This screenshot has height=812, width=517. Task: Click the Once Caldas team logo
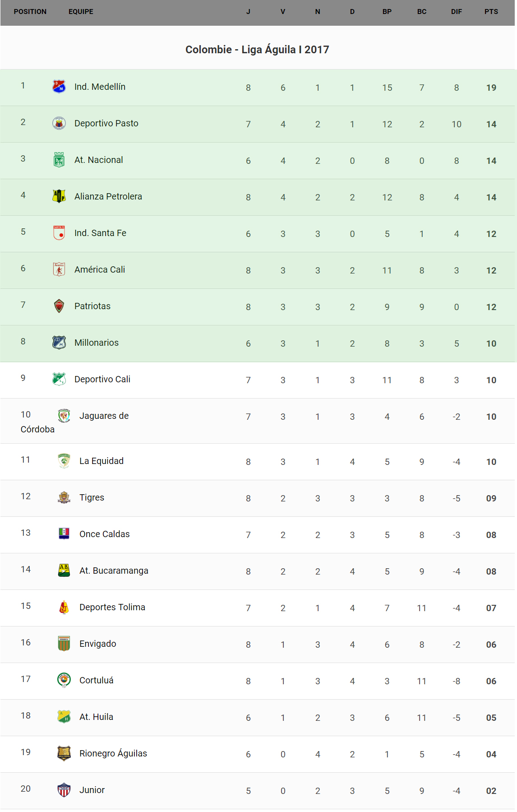[x=64, y=534]
